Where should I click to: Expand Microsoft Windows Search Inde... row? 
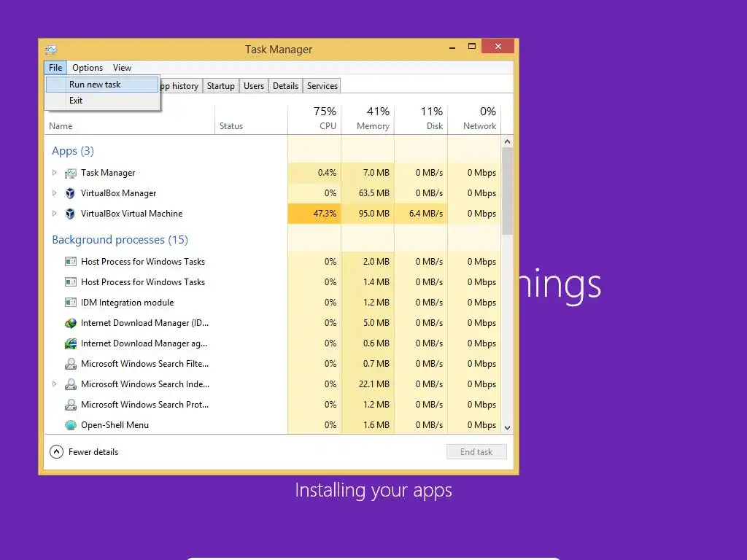(x=54, y=384)
